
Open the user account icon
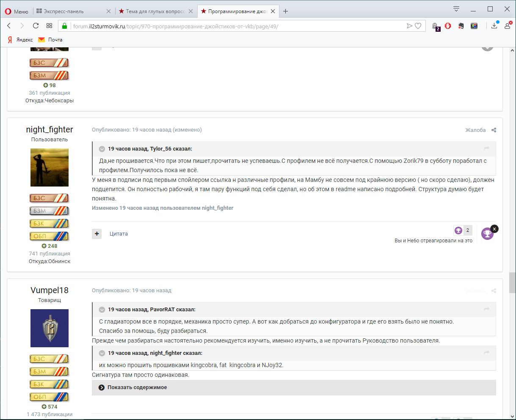click(507, 25)
